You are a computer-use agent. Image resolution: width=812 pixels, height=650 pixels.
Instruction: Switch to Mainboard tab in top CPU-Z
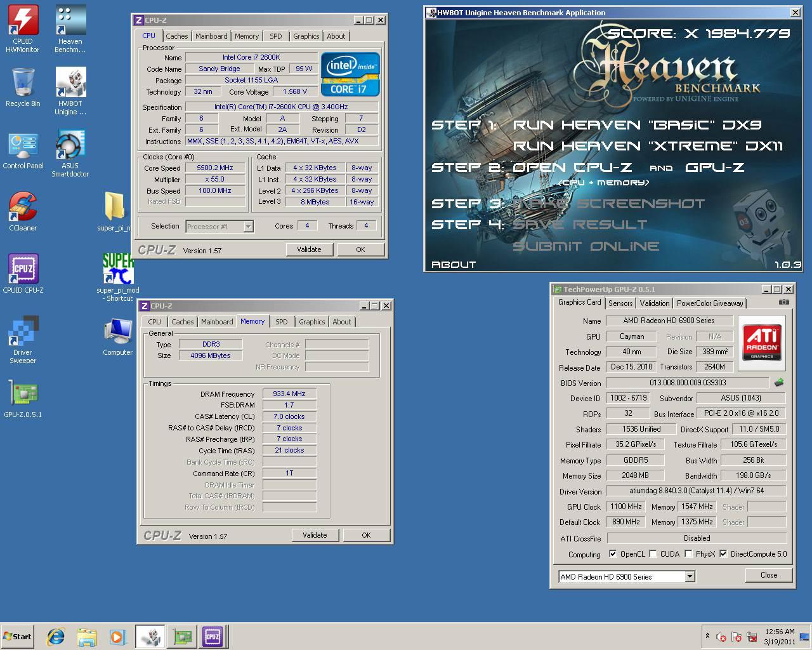211,36
